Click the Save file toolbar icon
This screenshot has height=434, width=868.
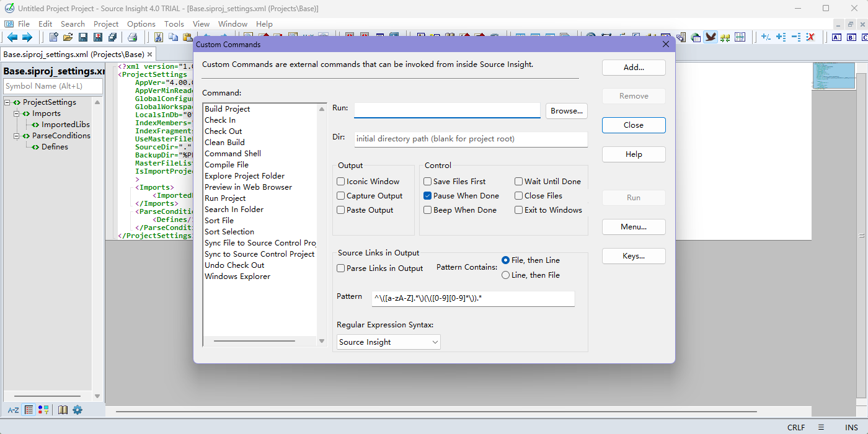coord(83,37)
